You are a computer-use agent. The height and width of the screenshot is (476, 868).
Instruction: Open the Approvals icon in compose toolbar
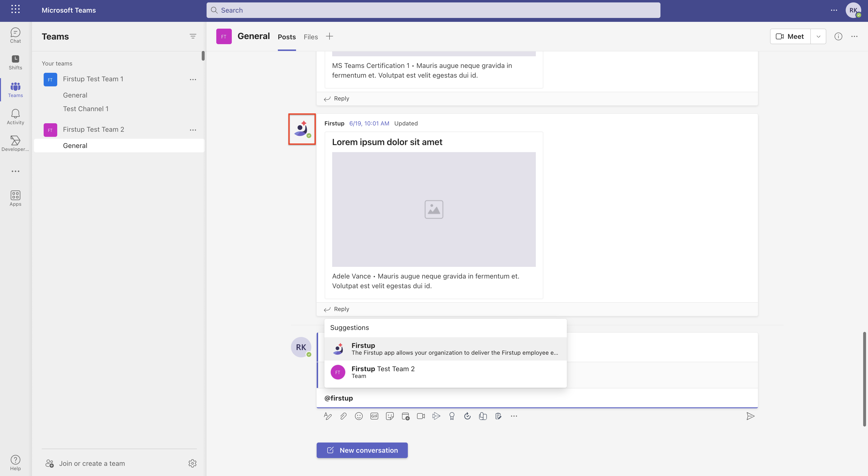coord(467,416)
